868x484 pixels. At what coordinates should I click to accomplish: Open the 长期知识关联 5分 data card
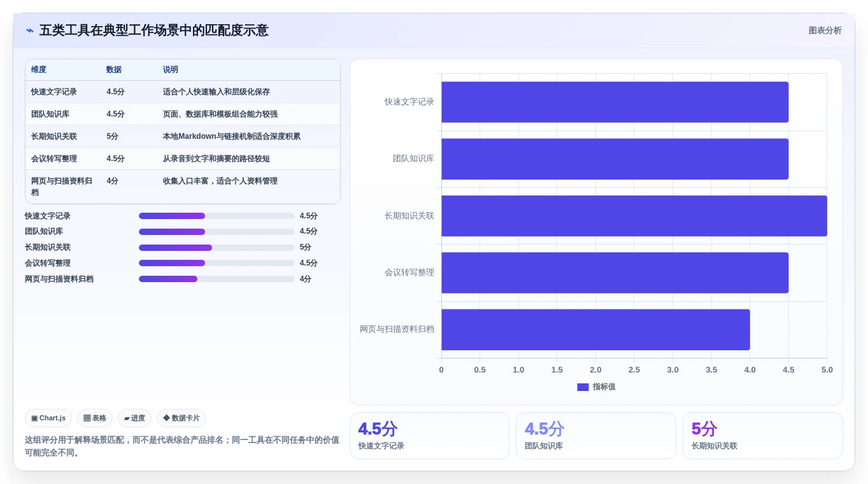763,436
